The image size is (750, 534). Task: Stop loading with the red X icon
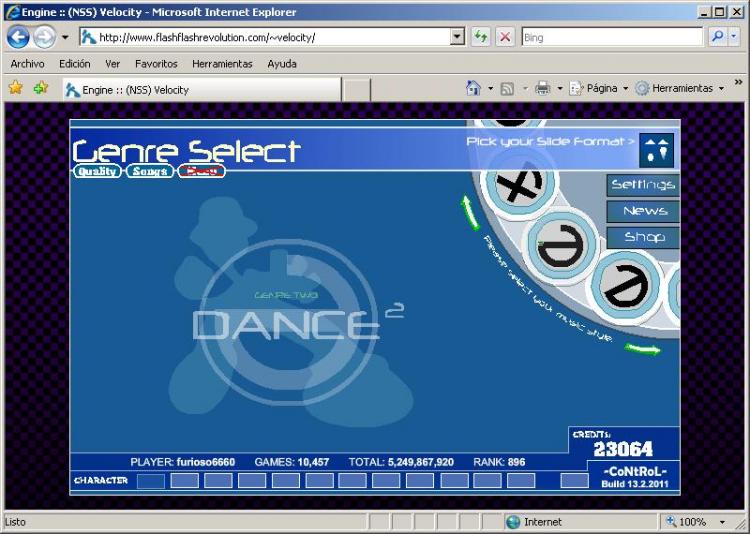pyautogui.click(x=505, y=37)
